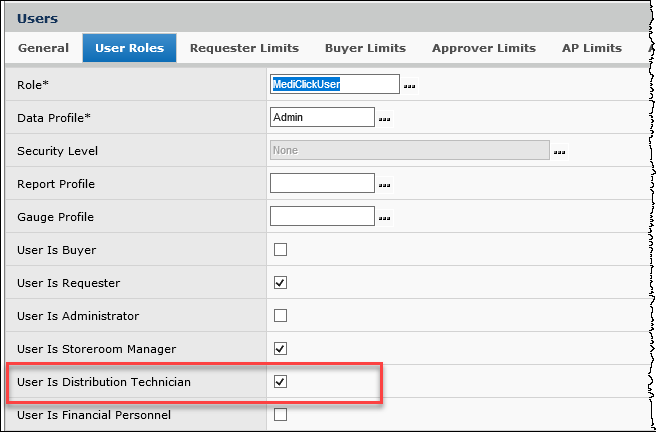Open the Data Profile lookup ellipsis
The image size is (656, 432).
pos(385,119)
